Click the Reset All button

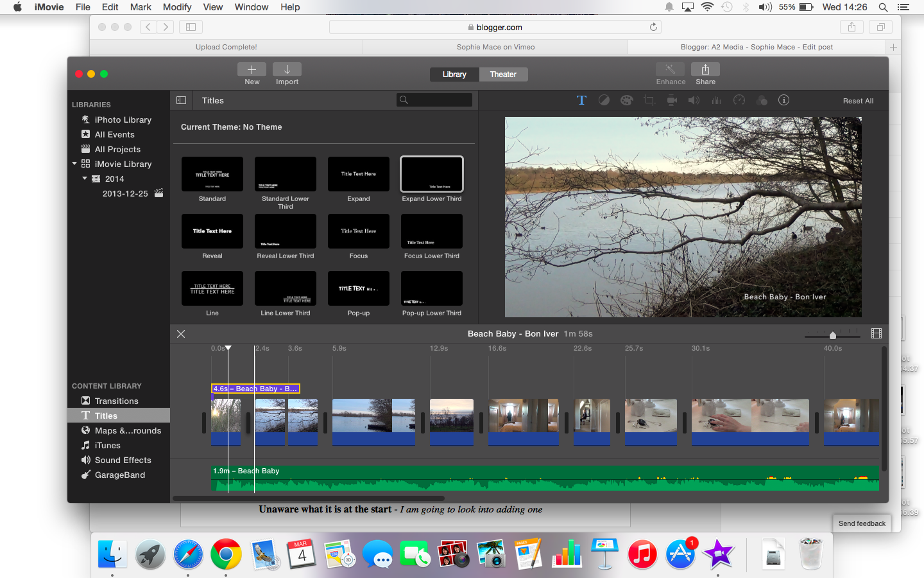pyautogui.click(x=858, y=101)
